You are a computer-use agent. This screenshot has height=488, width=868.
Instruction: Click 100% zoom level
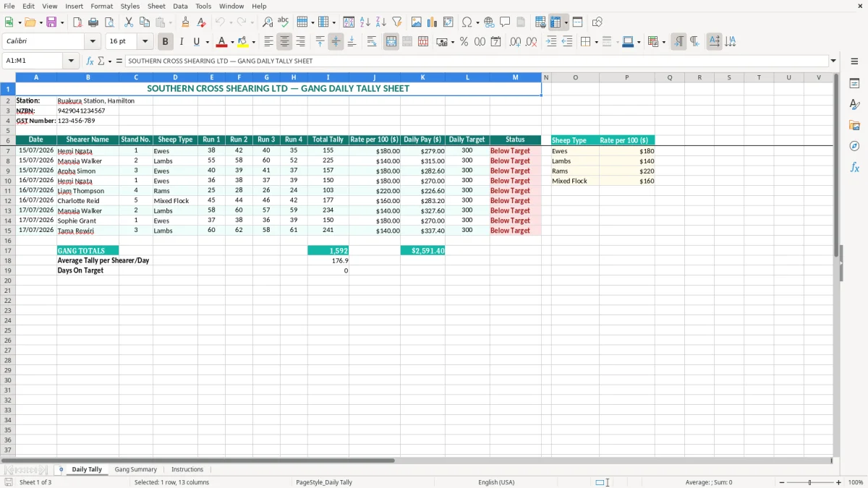click(856, 482)
